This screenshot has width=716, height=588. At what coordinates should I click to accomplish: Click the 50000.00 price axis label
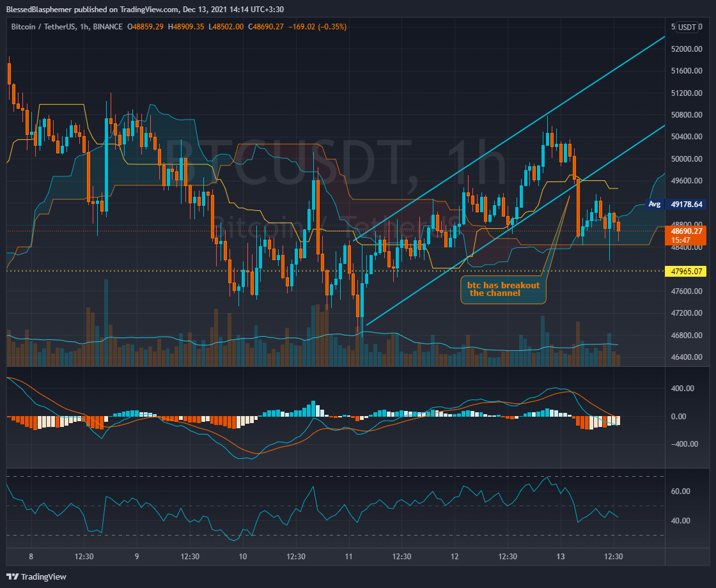point(687,159)
